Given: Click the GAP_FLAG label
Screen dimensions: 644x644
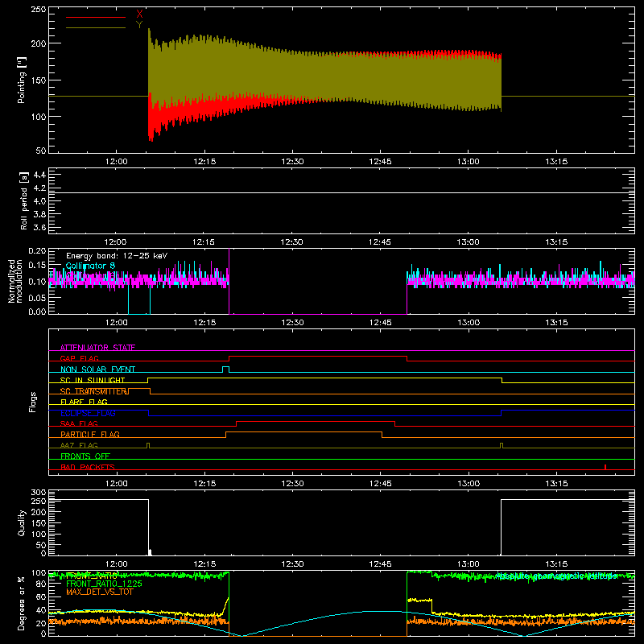Looking at the screenshot, I should pos(79,358).
